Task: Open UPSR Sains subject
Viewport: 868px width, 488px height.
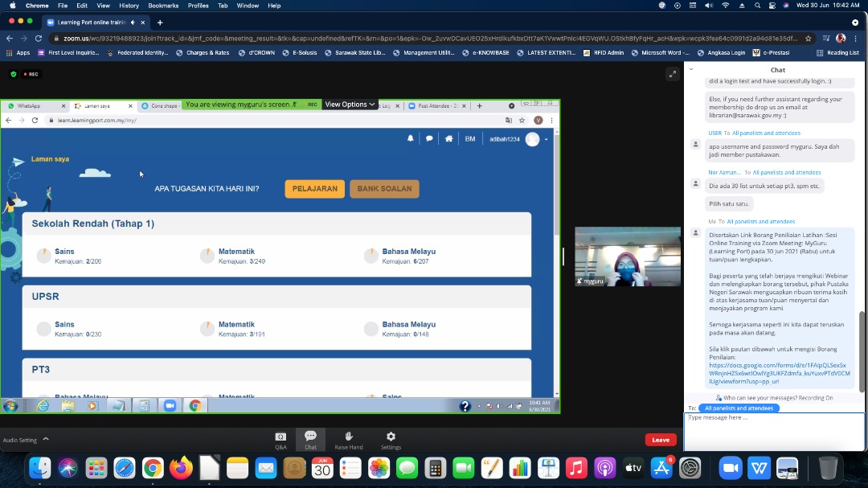Action: point(64,325)
